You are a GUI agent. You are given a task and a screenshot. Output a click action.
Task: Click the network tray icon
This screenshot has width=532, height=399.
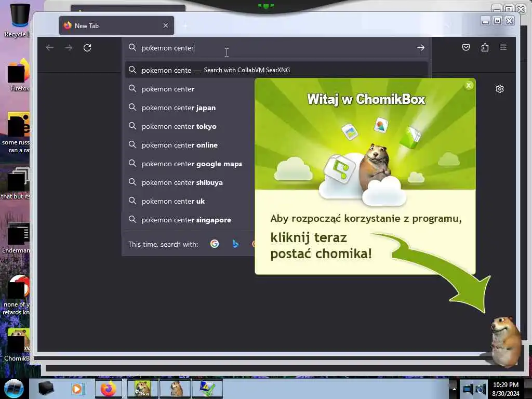click(468, 389)
